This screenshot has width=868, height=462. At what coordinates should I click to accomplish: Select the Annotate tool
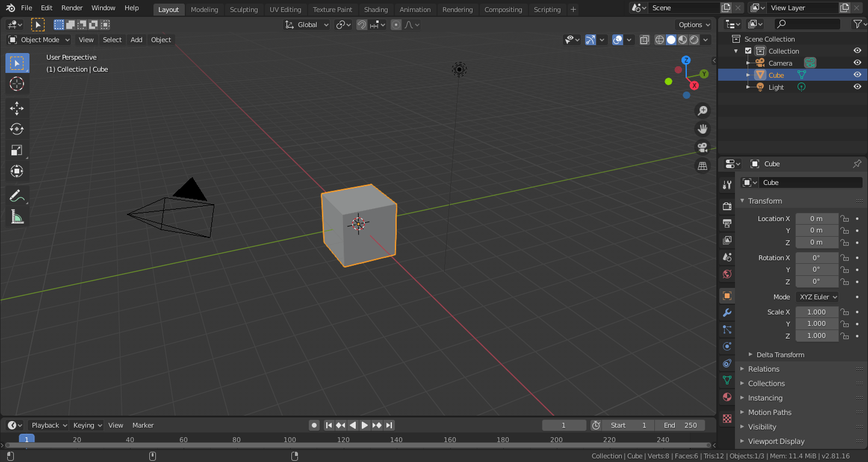[17, 195]
